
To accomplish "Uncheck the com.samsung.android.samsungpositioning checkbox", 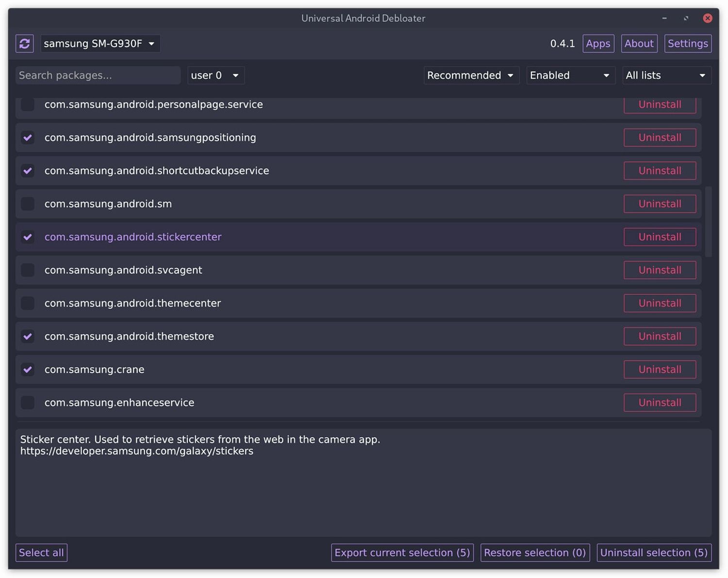I will tap(28, 138).
